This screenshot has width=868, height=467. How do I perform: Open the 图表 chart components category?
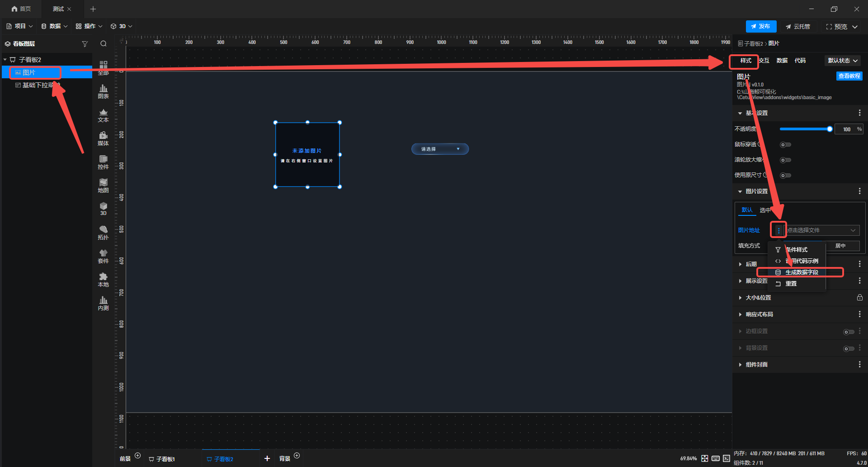pyautogui.click(x=103, y=91)
